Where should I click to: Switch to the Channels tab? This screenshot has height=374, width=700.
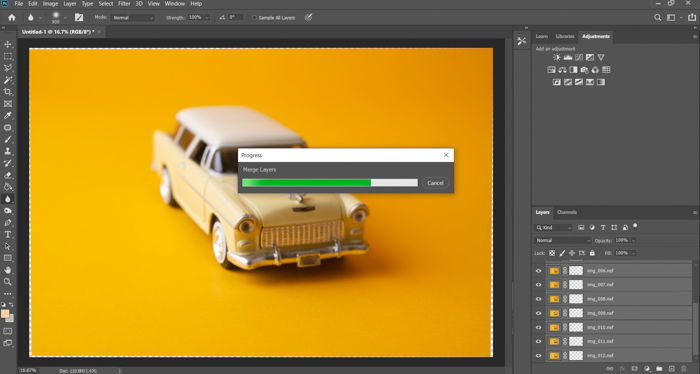(x=567, y=212)
